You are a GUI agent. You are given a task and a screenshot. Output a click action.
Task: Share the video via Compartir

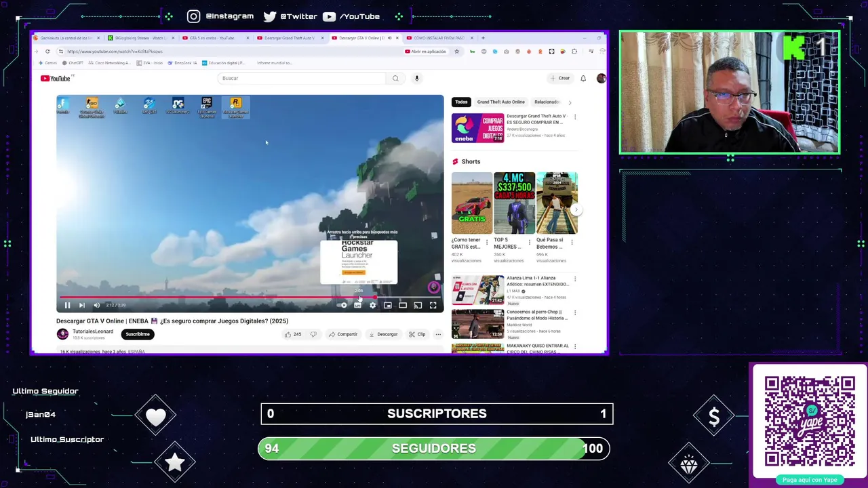coord(343,334)
